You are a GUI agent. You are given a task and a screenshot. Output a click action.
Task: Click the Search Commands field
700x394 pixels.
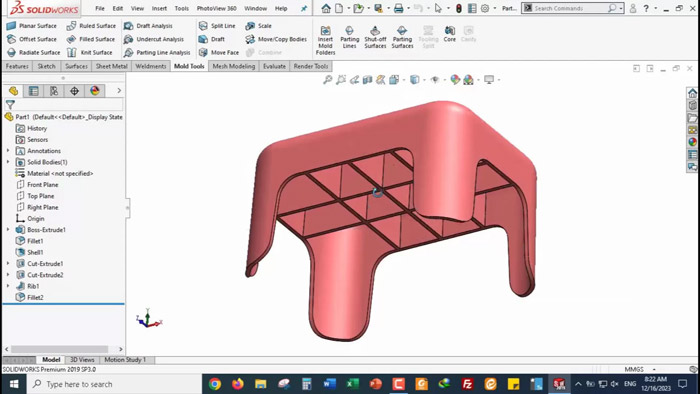pyautogui.click(x=572, y=8)
